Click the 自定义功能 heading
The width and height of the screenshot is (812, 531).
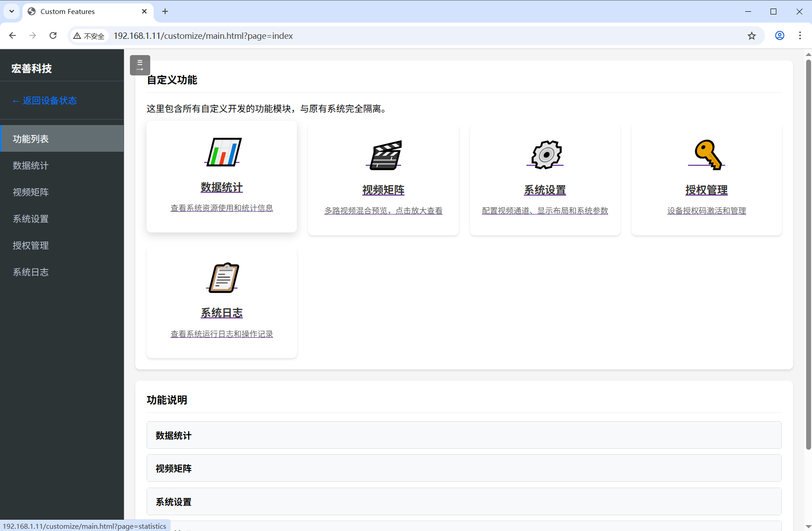pyautogui.click(x=172, y=80)
